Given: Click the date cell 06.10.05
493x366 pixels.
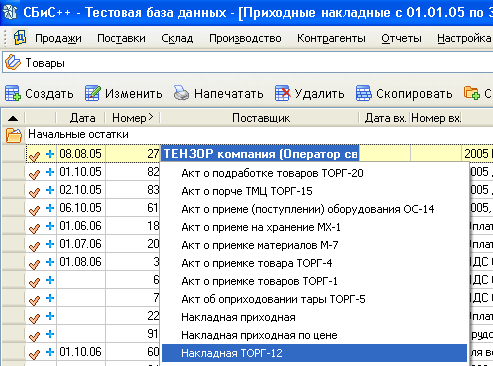Looking at the screenshot, I should point(80,208).
